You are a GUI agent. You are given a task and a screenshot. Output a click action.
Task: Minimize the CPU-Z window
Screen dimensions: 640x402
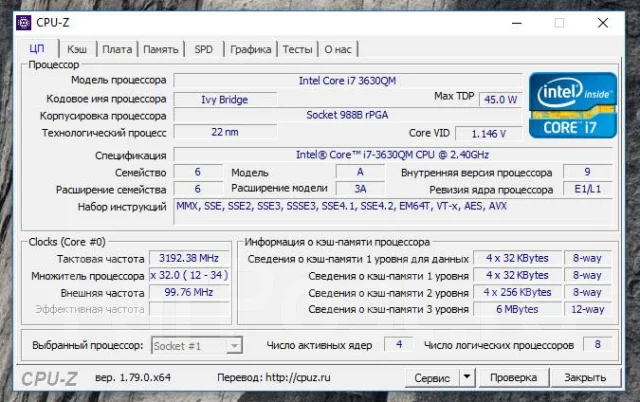coord(517,23)
